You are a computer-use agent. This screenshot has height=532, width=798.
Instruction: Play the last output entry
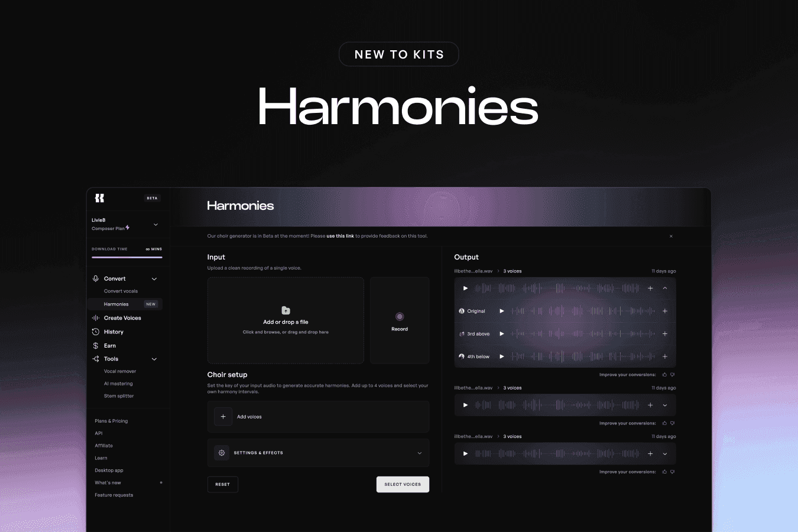[465, 454]
